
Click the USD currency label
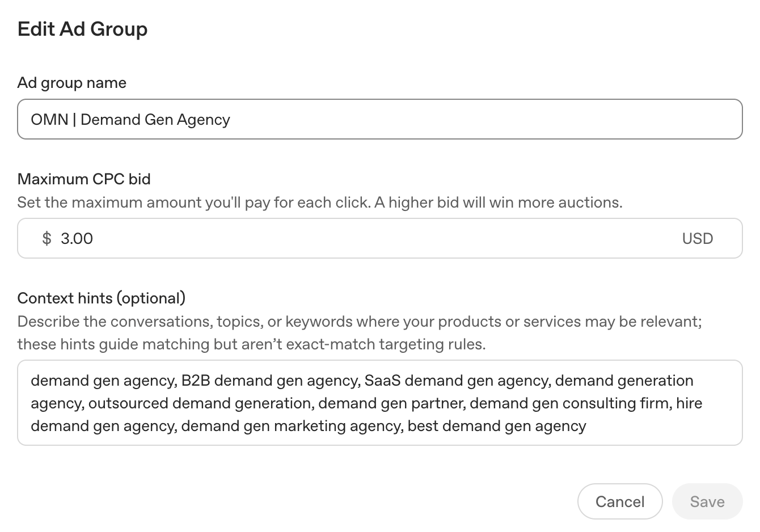point(698,238)
